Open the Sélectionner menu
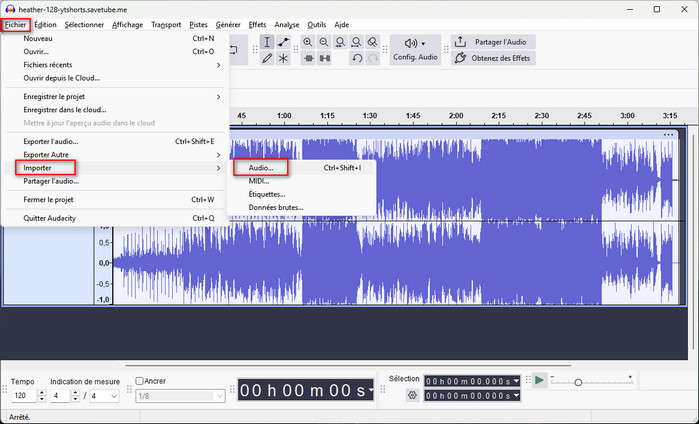699x424 pixels. (x=84, y=25)
